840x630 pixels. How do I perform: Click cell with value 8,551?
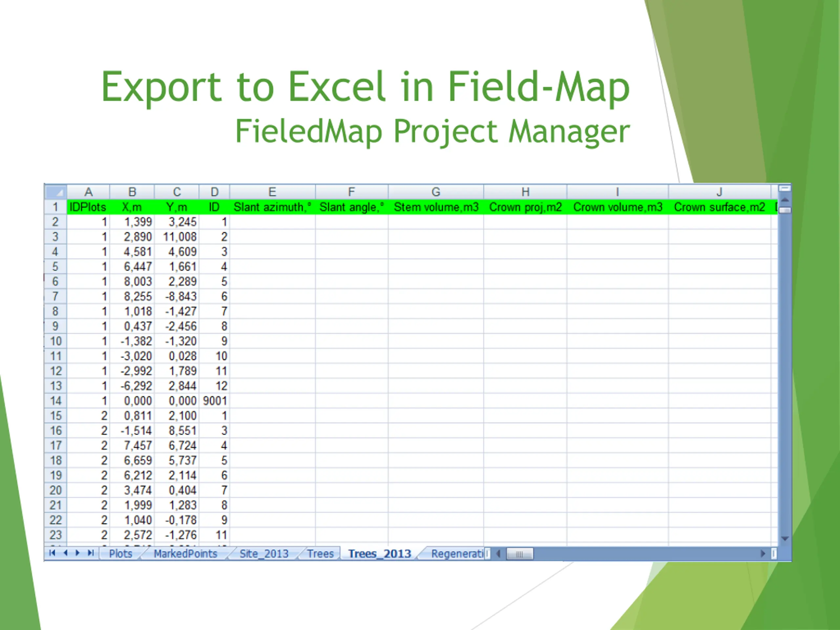point(177,430)
